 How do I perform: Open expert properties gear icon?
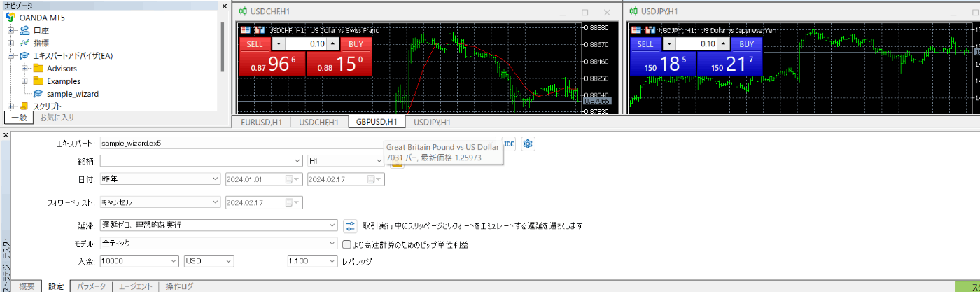(528, 143)
